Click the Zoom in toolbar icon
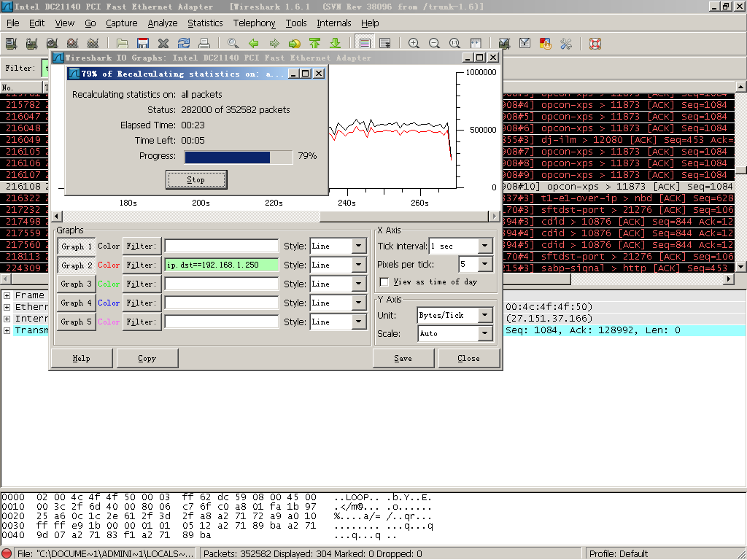This screenshot has height=560, width=747. (x=414, y=44)
